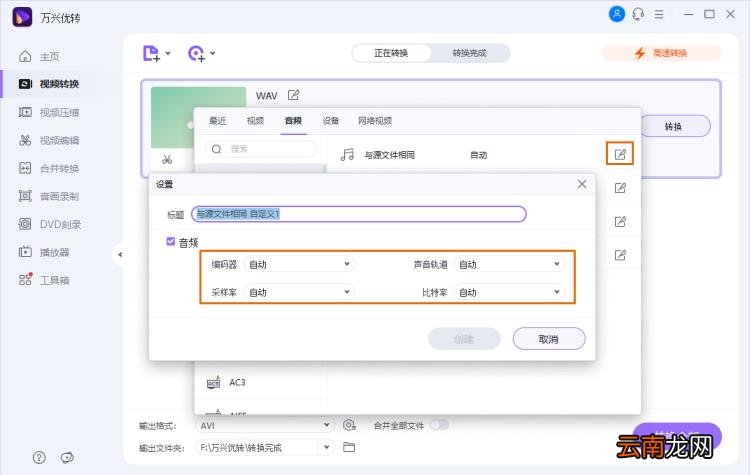Click the third row's edit preset icon
The image size is (750, 475).
(620, 221)
